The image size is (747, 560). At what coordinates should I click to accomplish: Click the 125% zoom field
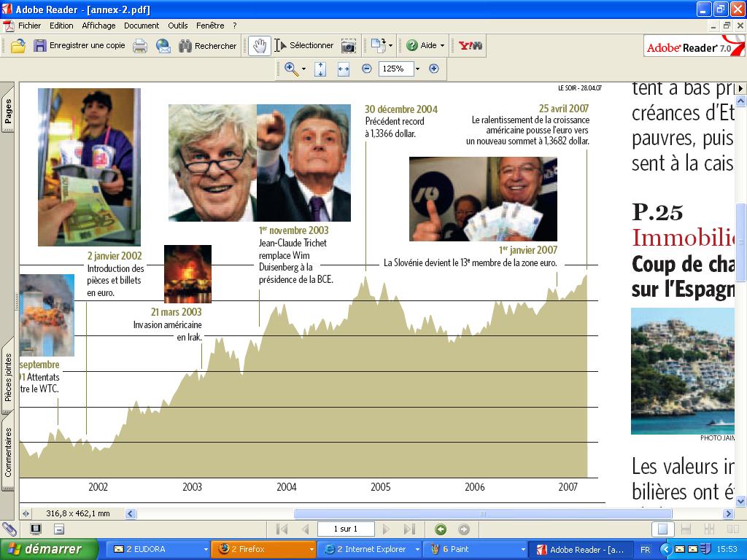coord(395,69)
